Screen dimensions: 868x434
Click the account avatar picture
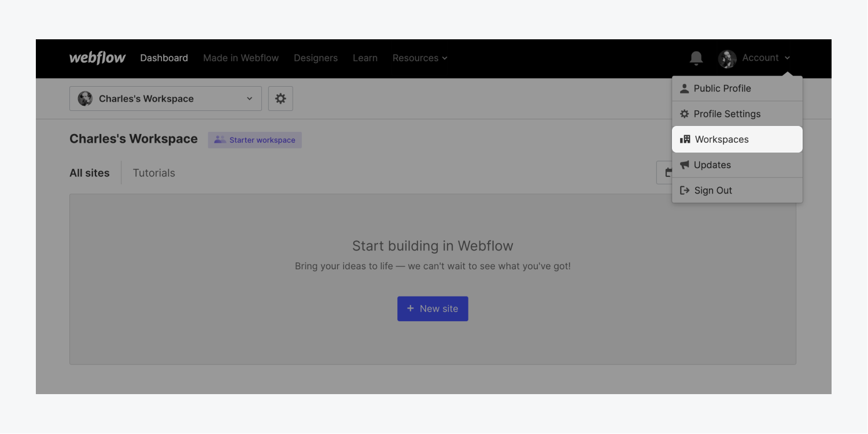click(727, 58)
